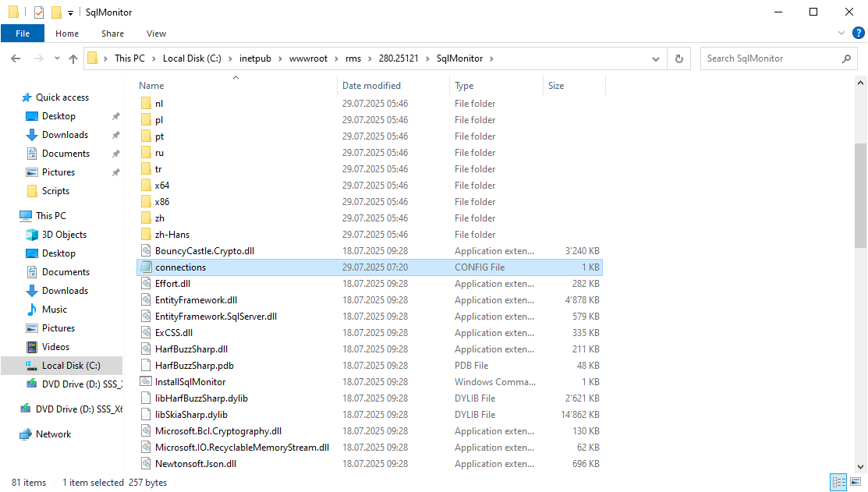The image size is (868, 492).
Task: Click the scrollbar up arrow
Action: [x=860, y=83]
